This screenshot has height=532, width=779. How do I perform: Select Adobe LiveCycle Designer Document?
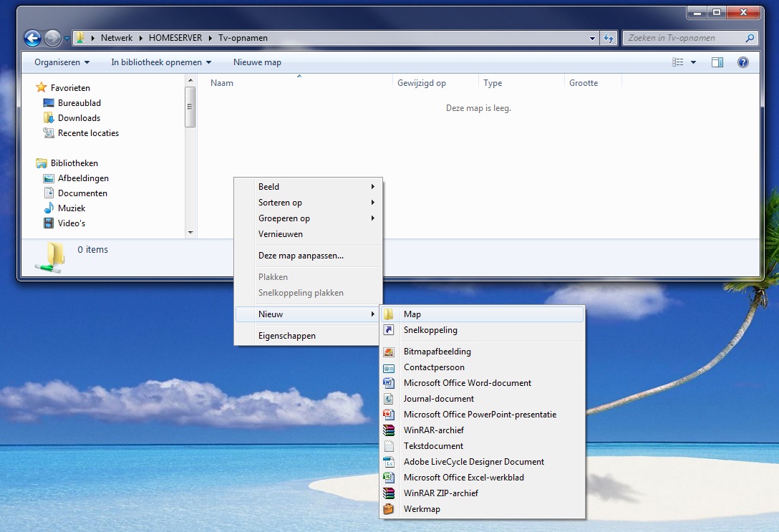(473, 462)
